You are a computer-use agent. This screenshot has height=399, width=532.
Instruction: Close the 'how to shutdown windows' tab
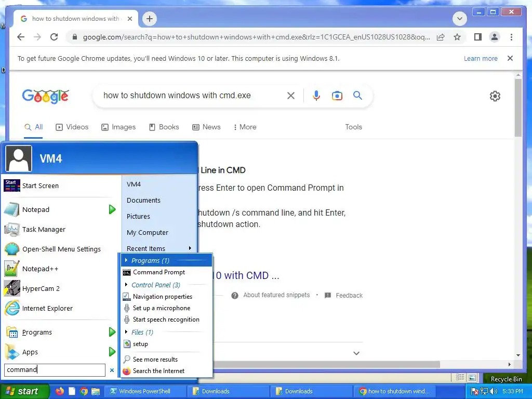(129, 19)
